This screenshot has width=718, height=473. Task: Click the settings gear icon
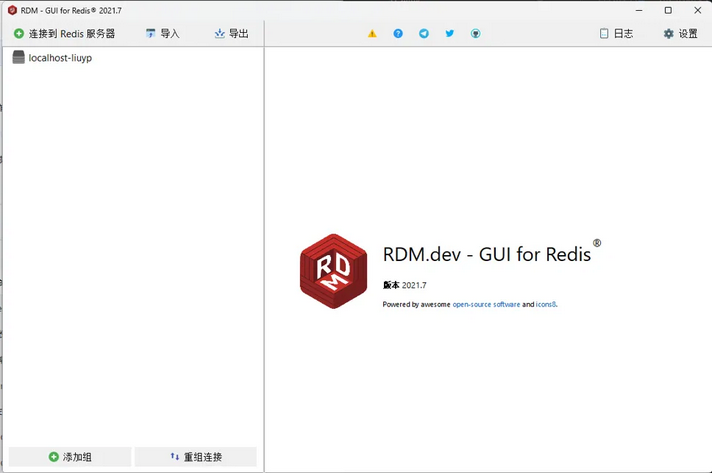click(x=669, y=34)
